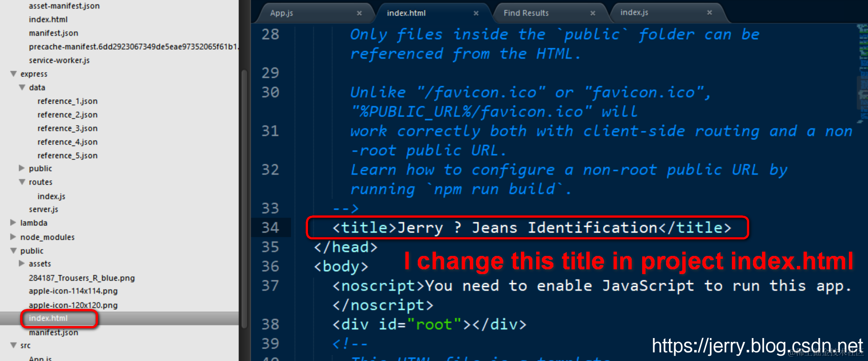Viewport: 868px width, 361px height.
Task: Close the index.js tab
Action: click(x=709, y=13)
